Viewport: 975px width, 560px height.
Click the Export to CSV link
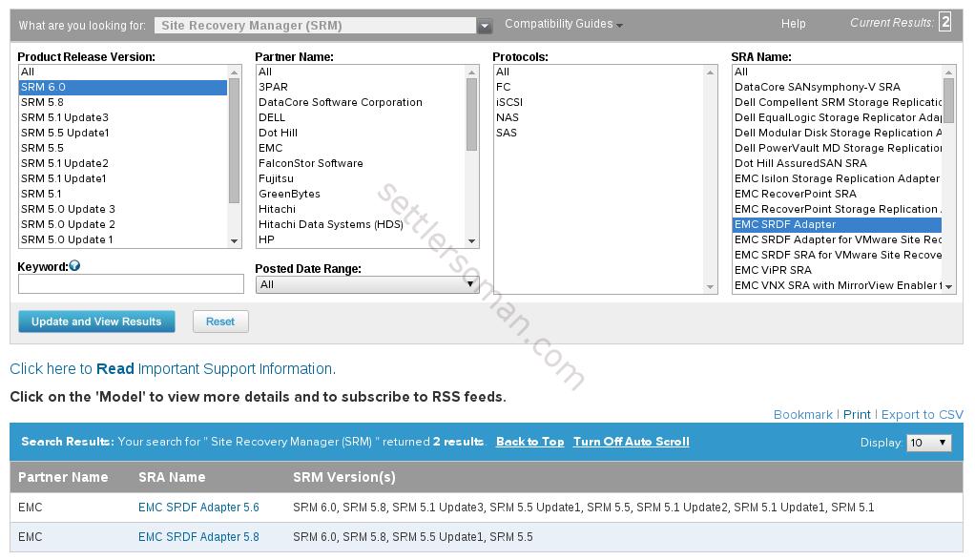pos(923,415)
